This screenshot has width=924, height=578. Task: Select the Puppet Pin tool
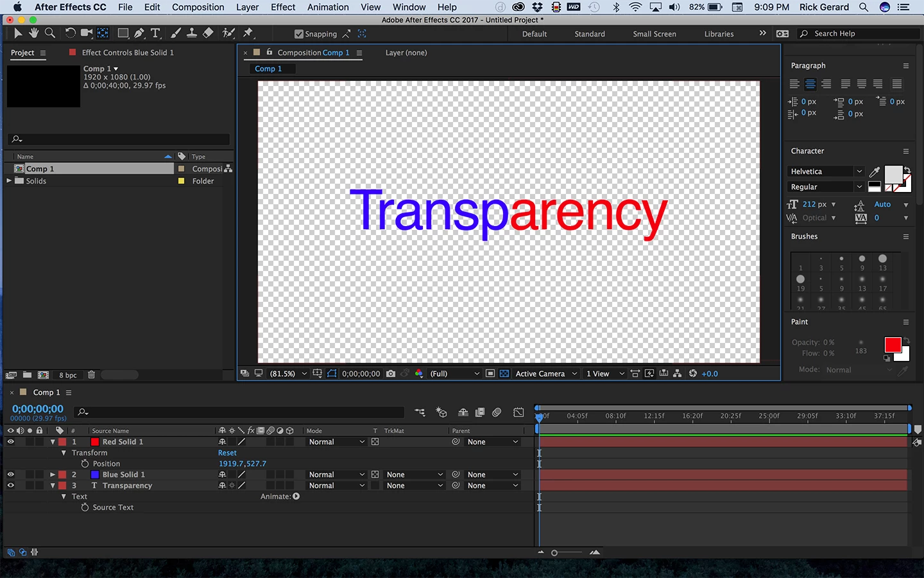248,33
